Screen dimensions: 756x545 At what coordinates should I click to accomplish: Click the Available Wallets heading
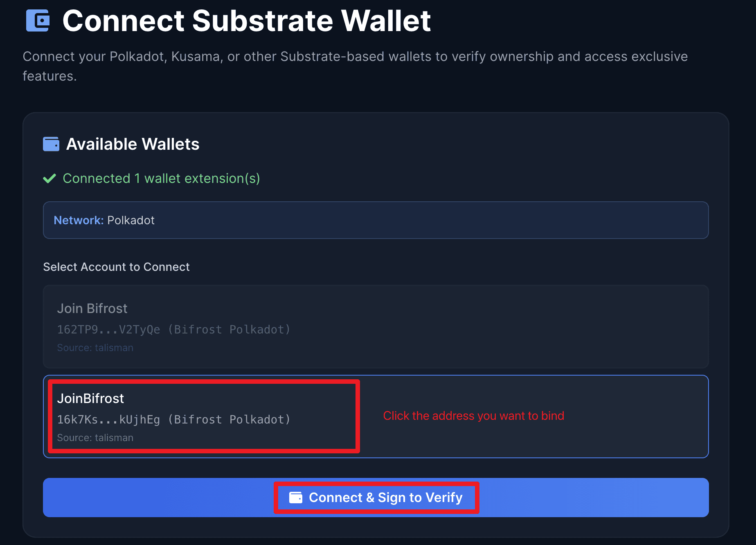click(x=133, y=144)
